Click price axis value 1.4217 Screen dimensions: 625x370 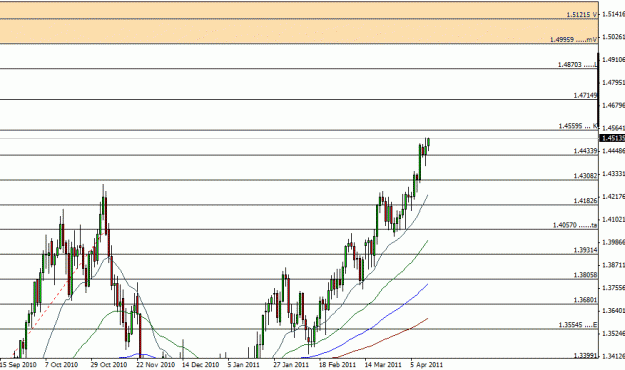pos(613,197)
